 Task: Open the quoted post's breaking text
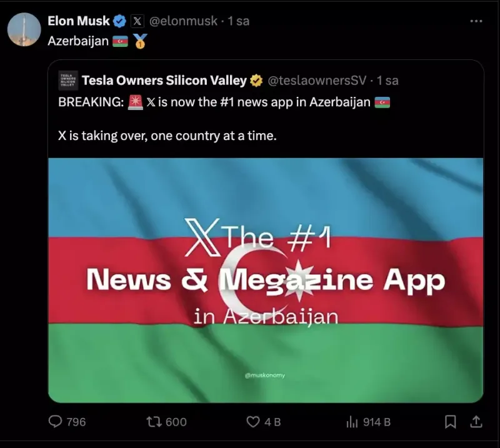click(224, 119)
